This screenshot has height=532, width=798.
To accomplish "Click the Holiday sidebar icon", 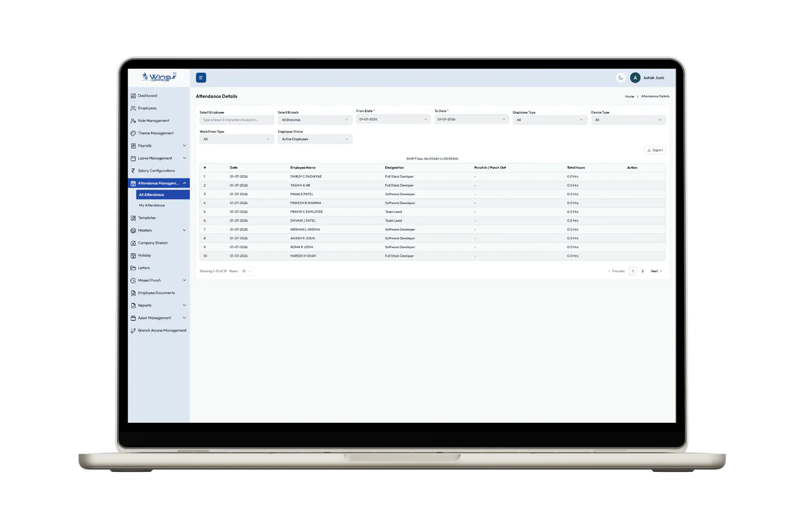I will 133,255.
